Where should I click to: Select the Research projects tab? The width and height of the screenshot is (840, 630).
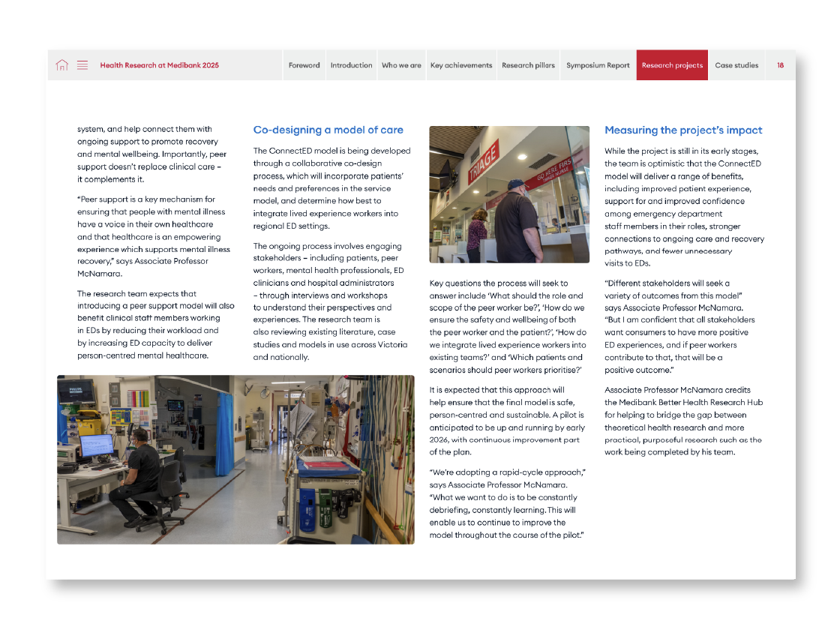coord(672,65)
